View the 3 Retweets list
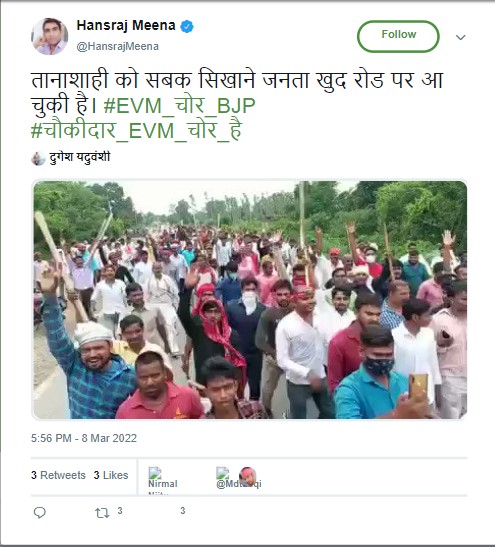 pyautogui.click(x=58, y=475)
